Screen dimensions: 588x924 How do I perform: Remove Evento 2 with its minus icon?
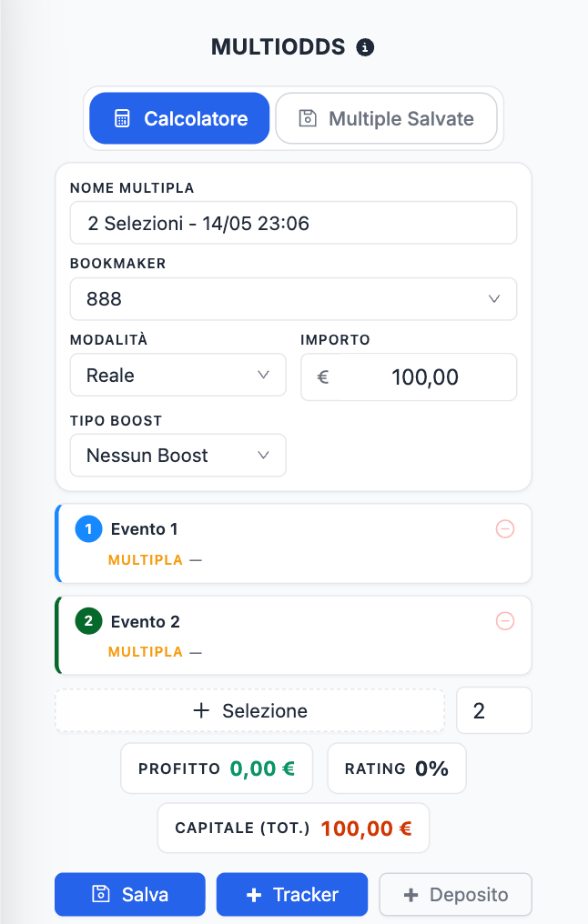click(x=505, y=620)
